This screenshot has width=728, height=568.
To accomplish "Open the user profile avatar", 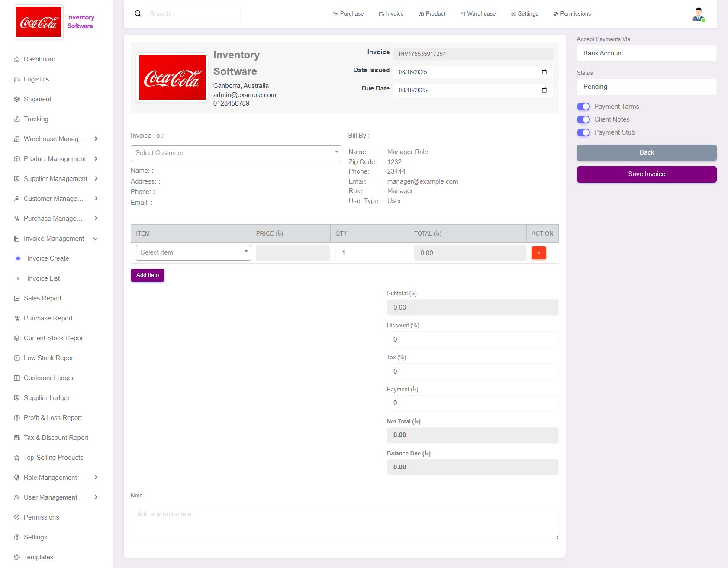I will pyautogui.click(x=698, y=14).
